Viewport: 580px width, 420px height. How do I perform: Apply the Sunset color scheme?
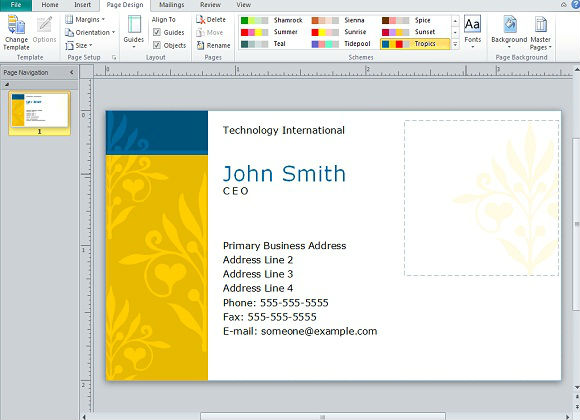point(414,32)
